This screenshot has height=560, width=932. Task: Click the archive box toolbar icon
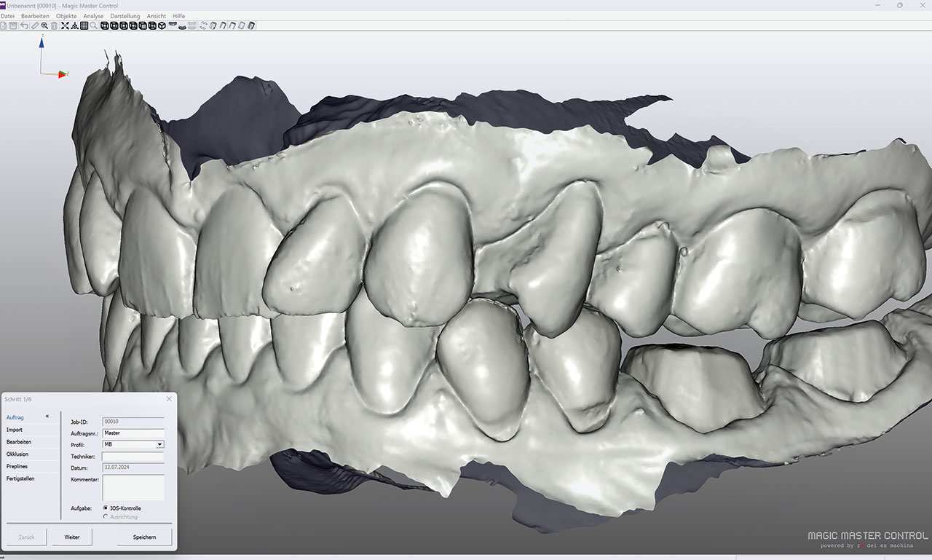pos(13,25)
